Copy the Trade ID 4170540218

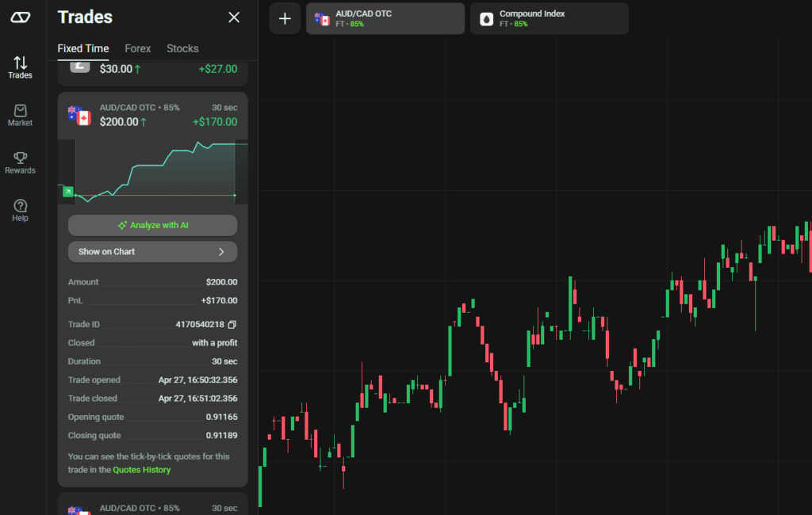232,325
